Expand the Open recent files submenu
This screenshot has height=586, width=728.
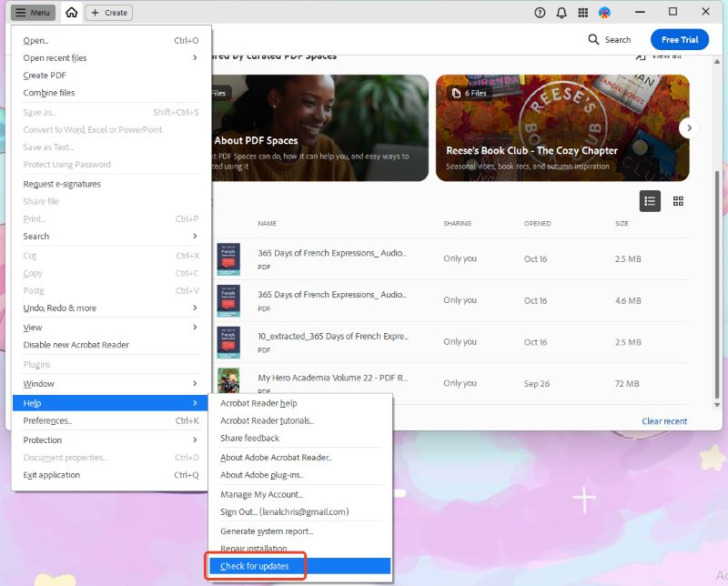(110, 58)
